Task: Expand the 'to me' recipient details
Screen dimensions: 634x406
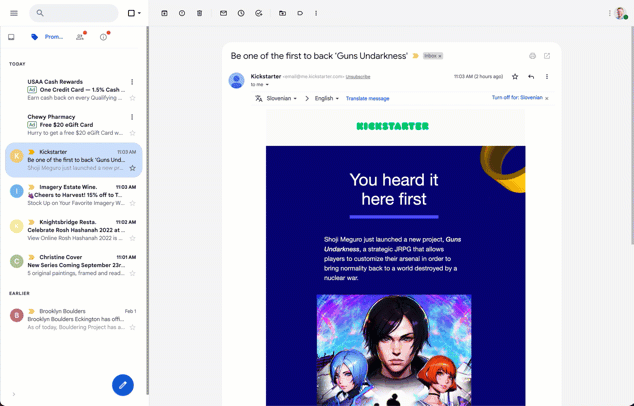Action: [x=267, y=85]
